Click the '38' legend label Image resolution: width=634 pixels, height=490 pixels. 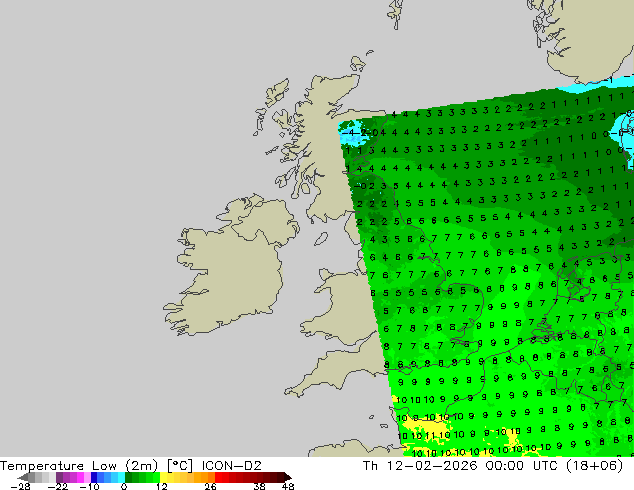(260, 486)
